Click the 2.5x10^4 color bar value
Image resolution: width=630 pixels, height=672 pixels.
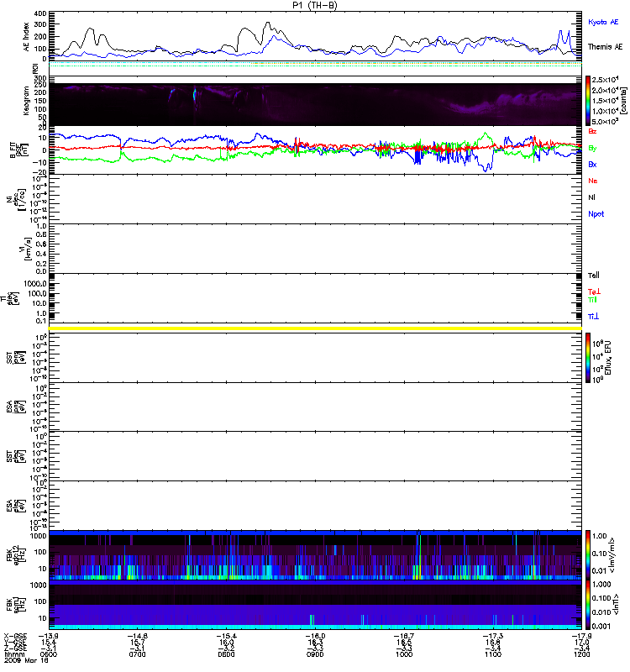pos(605,80)
